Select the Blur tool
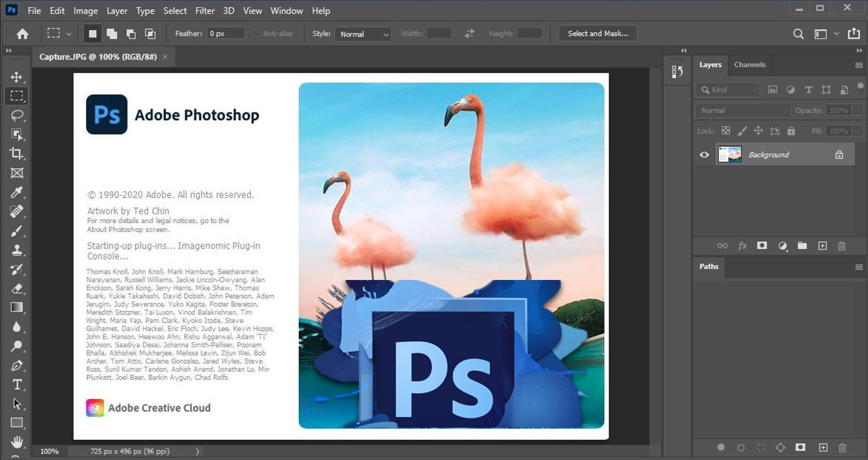Viewport: 868px width, 460px height. click(x=17, y=327)
